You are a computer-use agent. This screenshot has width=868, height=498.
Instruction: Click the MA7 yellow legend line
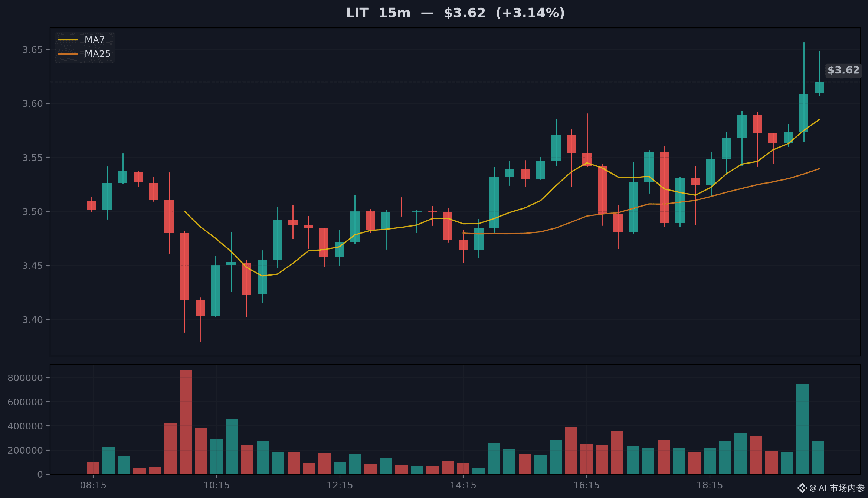pyautogui.click(x=68, y=40)
